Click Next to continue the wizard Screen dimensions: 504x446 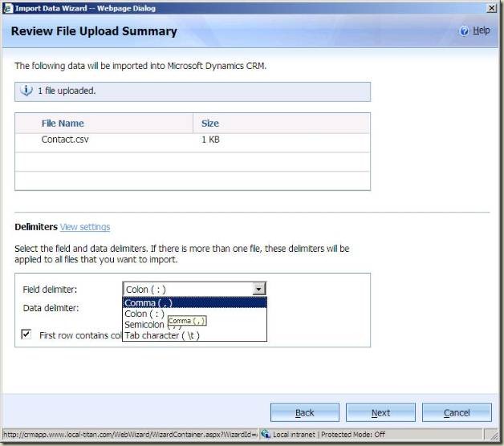coord(380,412)
